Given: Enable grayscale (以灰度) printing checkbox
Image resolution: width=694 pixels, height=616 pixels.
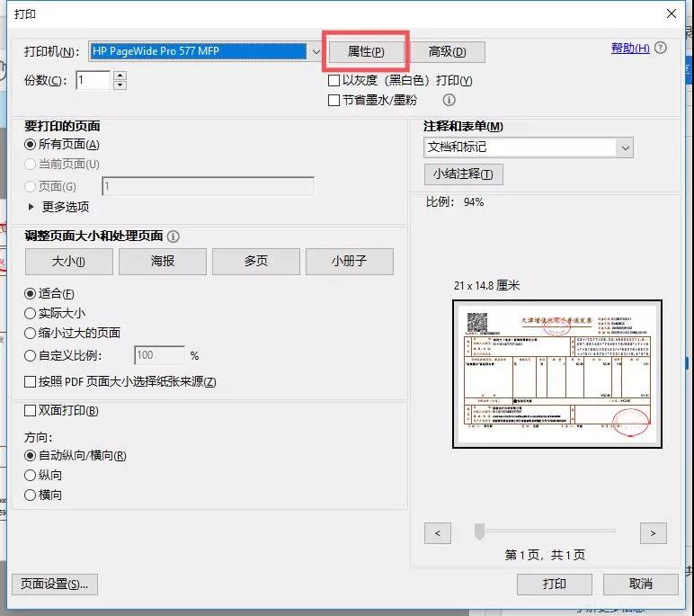Looking at the screenshot, I should (334, 81).
